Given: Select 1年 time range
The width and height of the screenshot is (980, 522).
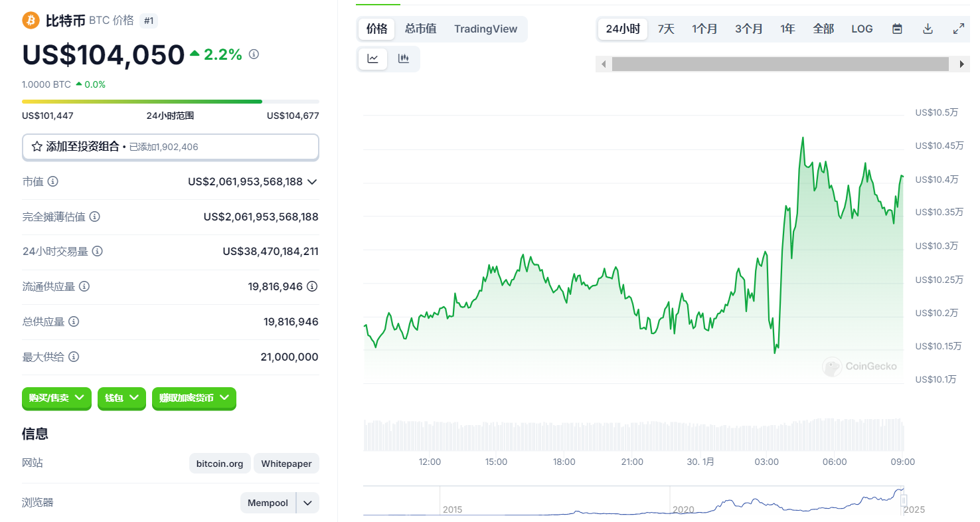Looking at the screenshot, I should click(x=787, y=29).
